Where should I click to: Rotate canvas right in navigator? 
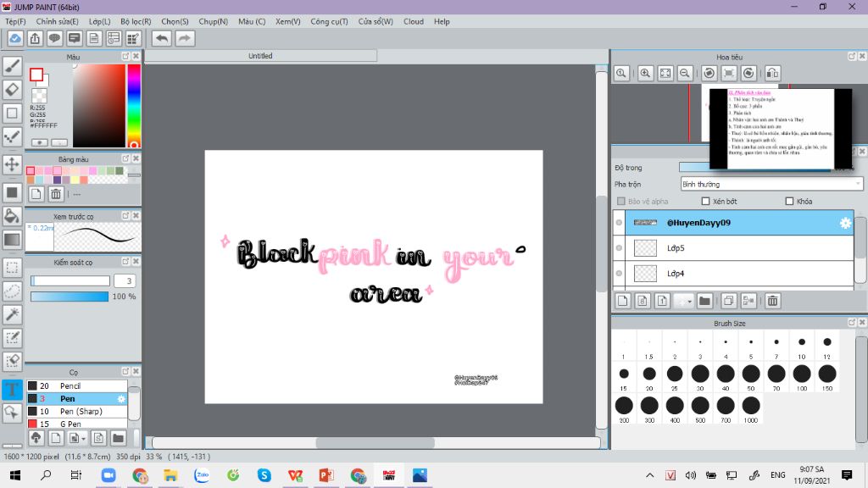(x=748, y=73)
